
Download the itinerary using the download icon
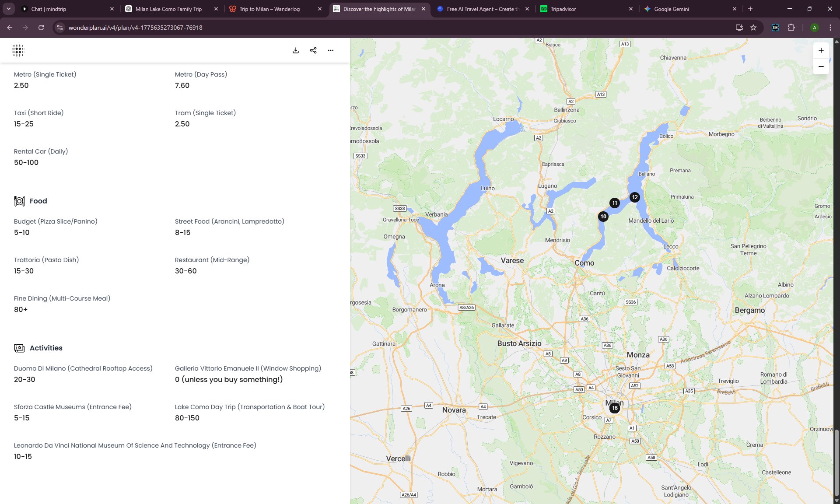coord(296,50)
